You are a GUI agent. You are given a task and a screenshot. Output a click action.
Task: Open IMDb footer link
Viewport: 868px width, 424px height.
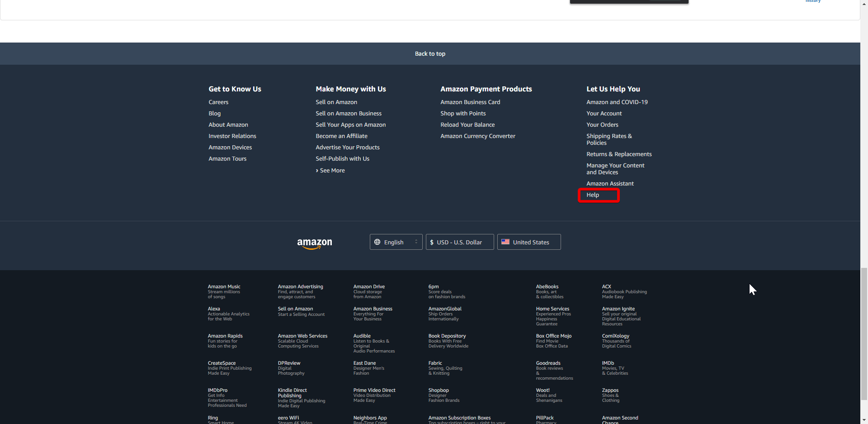615,368
